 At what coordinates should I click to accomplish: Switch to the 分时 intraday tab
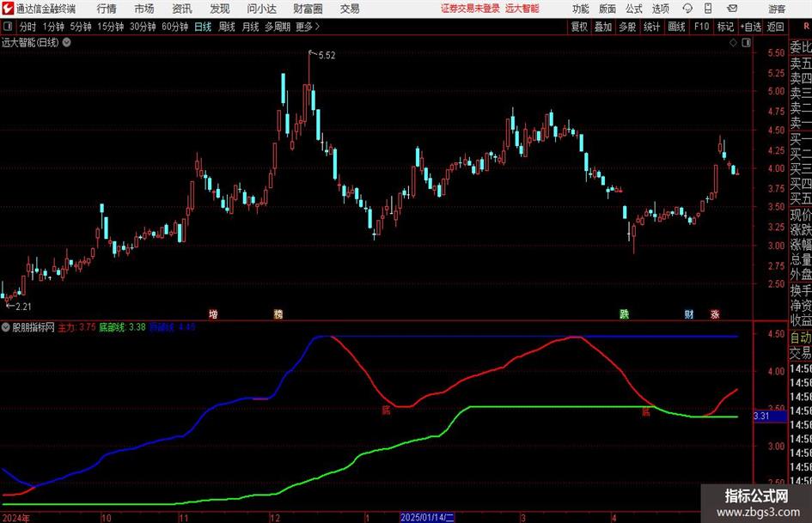pyautogui.click(x=28, y=27)
